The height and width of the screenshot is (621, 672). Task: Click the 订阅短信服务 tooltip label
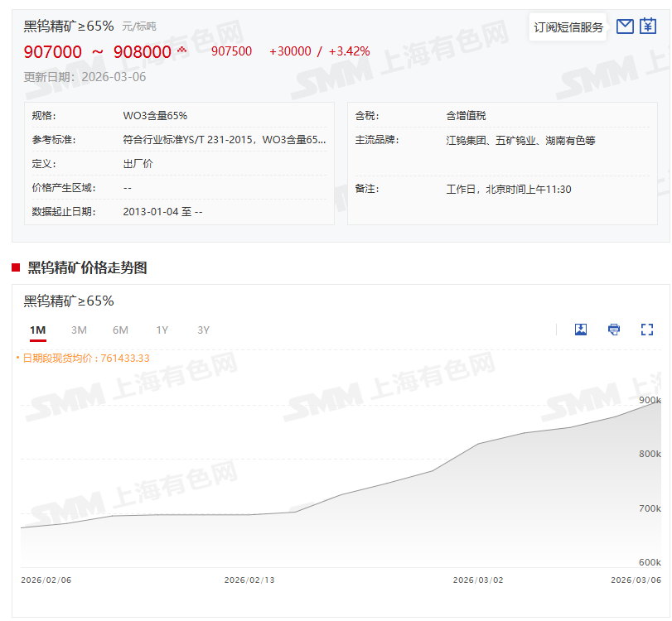[x=568, y=27]
